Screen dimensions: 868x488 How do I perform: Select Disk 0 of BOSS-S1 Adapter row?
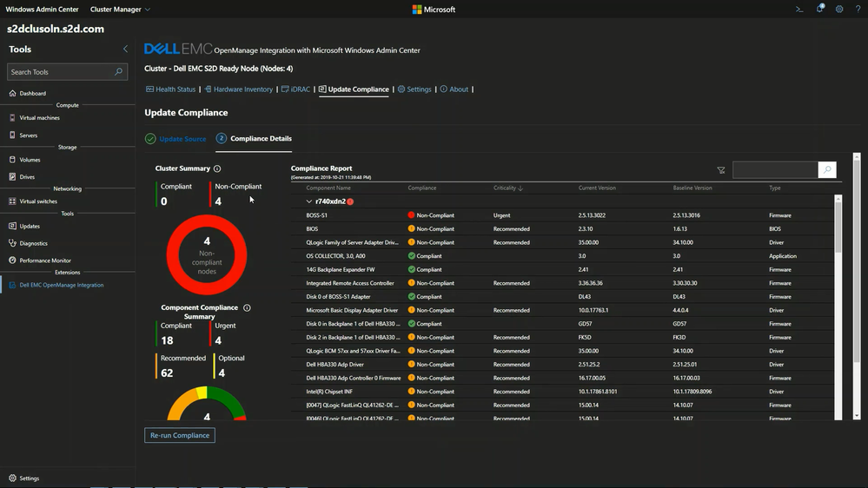pos(562,297)
